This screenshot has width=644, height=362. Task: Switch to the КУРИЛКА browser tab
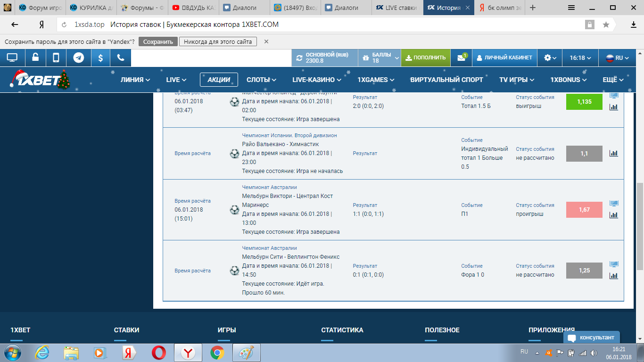click(x=91, y=8)
